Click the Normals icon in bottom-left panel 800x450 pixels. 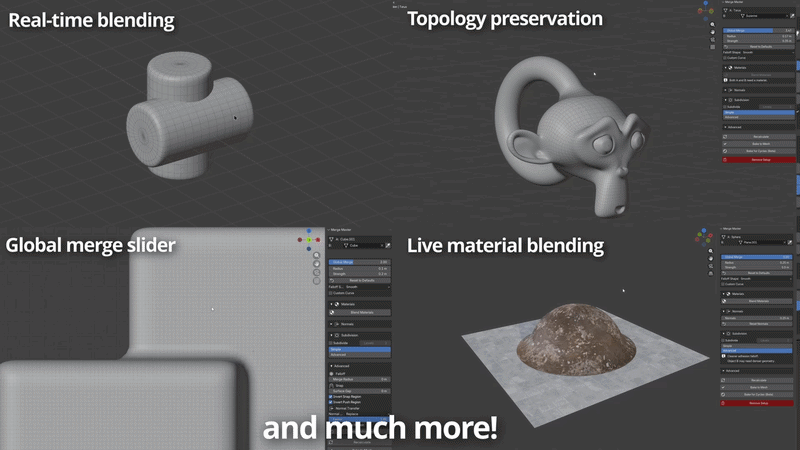pyautogui.click(x=336, y=324)
